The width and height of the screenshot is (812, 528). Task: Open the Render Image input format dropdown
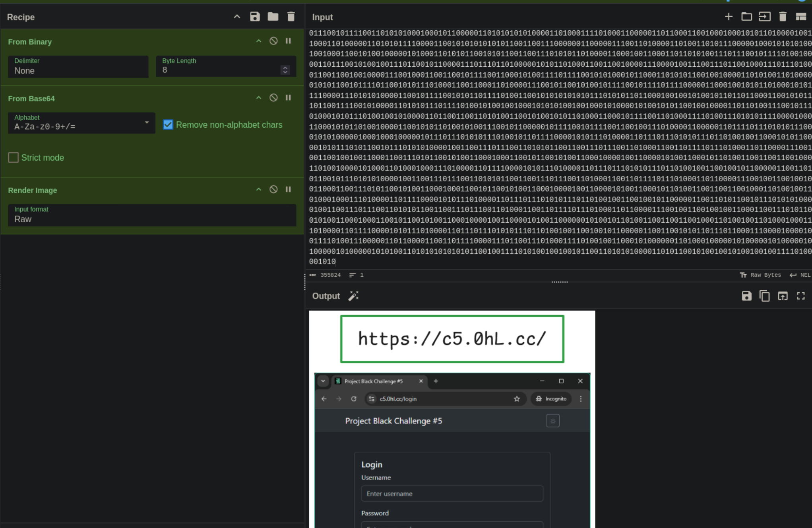pyautogui.click(x=152, y=215)
